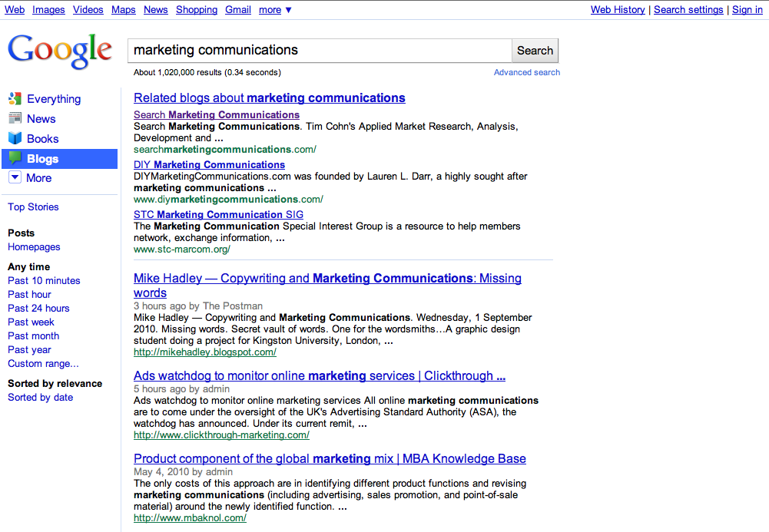Open Search settings in top right
The width and height of the screenshot is (769, 532).
(688, 10)
